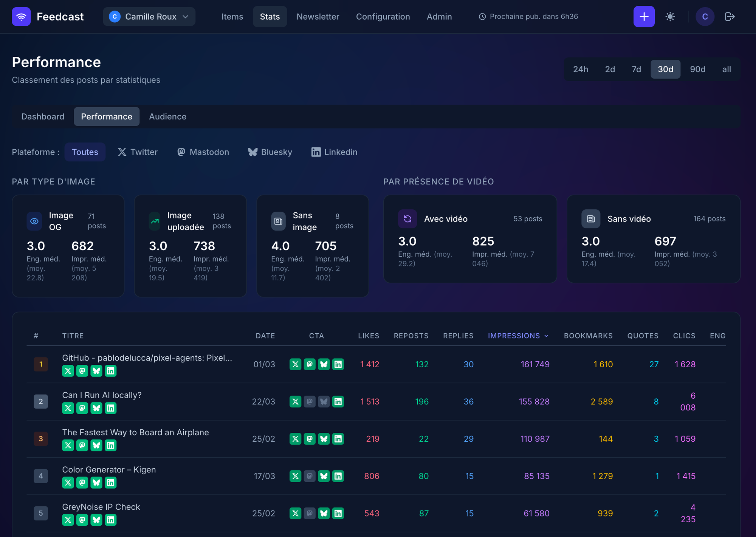Click the Avec vidéo card icon
Screen dimensions: 756x537
[407, 219]
